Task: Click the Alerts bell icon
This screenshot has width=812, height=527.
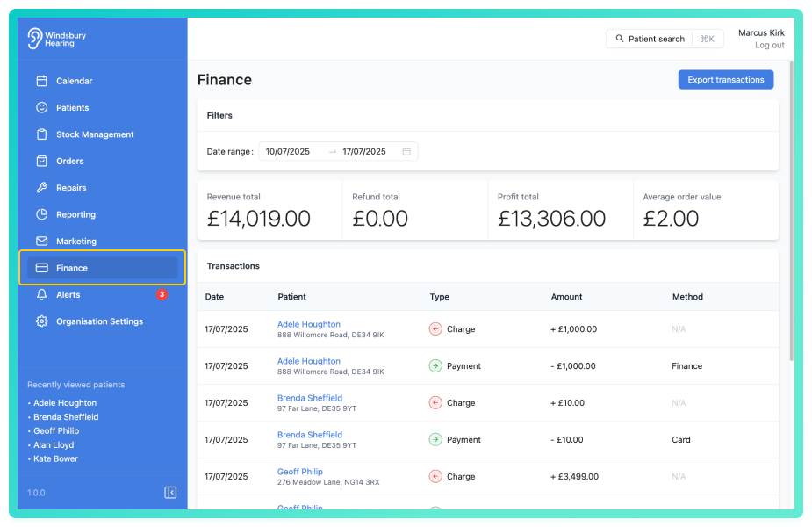Action: [42, 294]
